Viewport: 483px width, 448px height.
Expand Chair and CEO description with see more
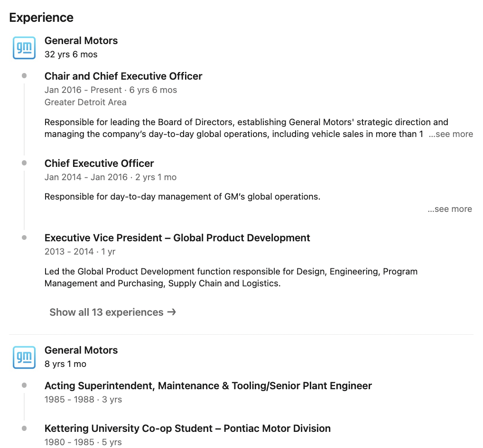451,134
